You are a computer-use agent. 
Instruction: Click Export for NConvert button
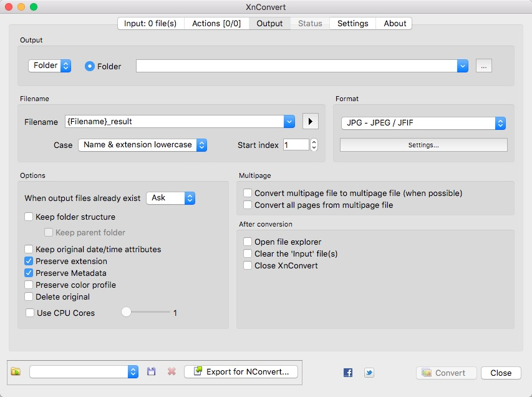point(241,372)
